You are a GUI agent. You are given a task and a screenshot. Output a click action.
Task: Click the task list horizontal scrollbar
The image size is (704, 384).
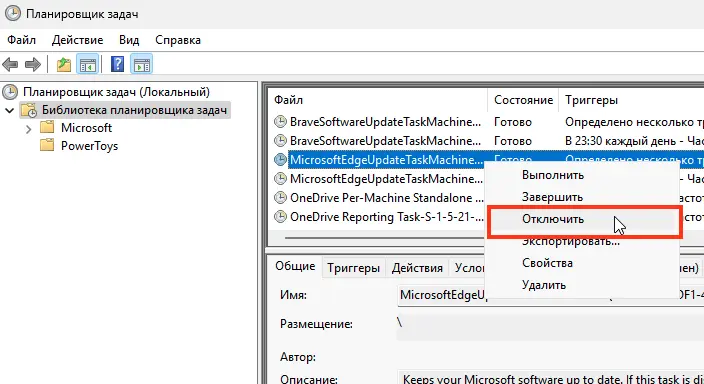[385, 238]
